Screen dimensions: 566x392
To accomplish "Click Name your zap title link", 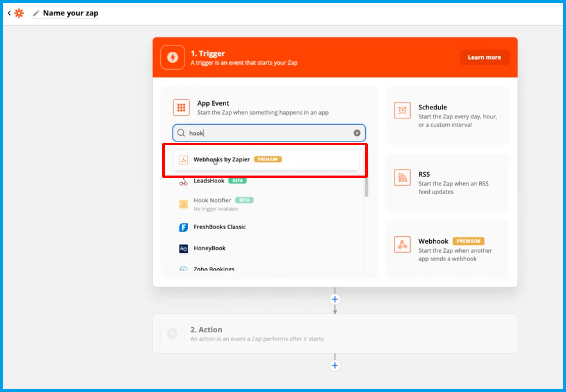I will tap(71, 13).
